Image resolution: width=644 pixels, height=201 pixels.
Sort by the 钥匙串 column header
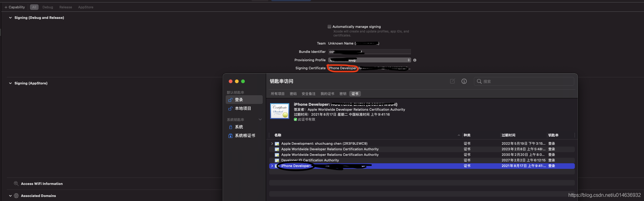pyautogui.click(x=553, y=135)
